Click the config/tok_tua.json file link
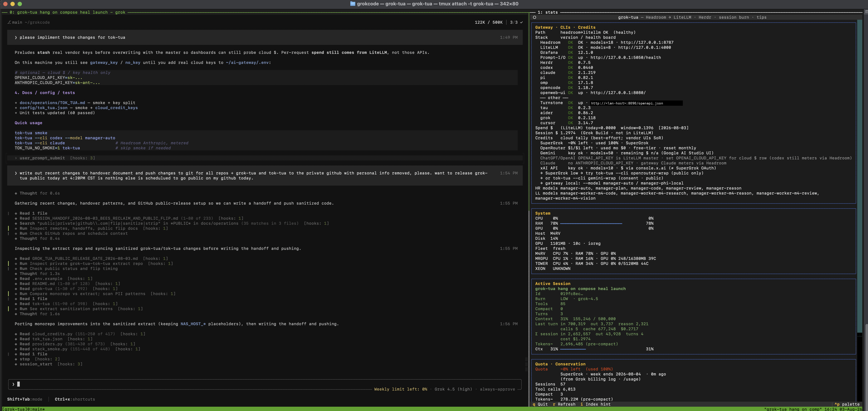This screenshot has height=411, width=868. click(43, 108)
